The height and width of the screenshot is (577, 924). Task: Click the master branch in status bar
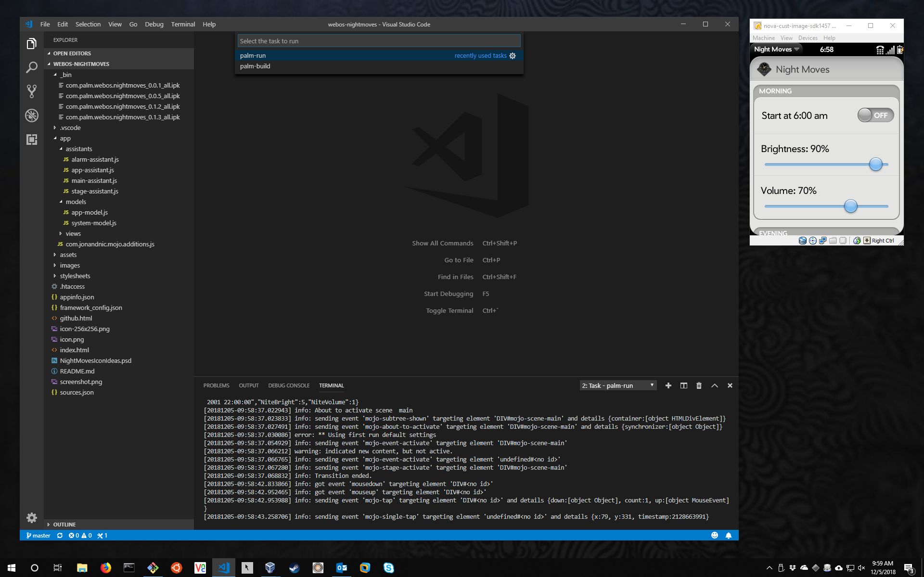[x=38, y=535]
